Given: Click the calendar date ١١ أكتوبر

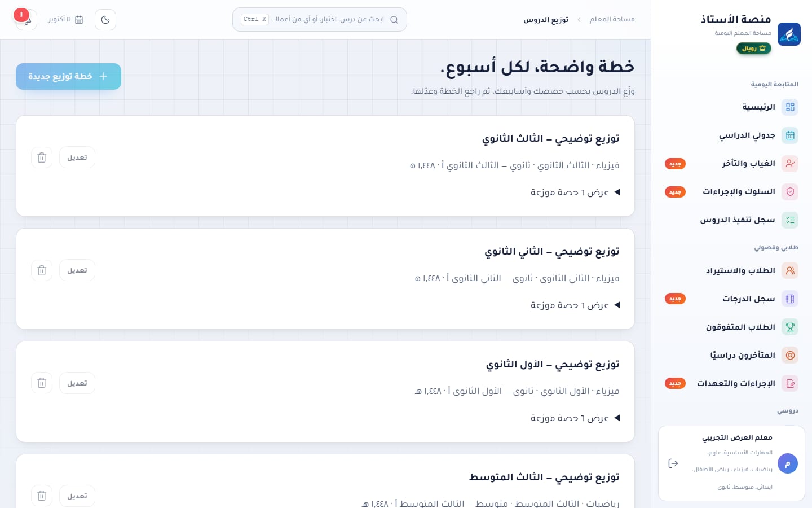Looking at the screenshot, I should [65, 20].
